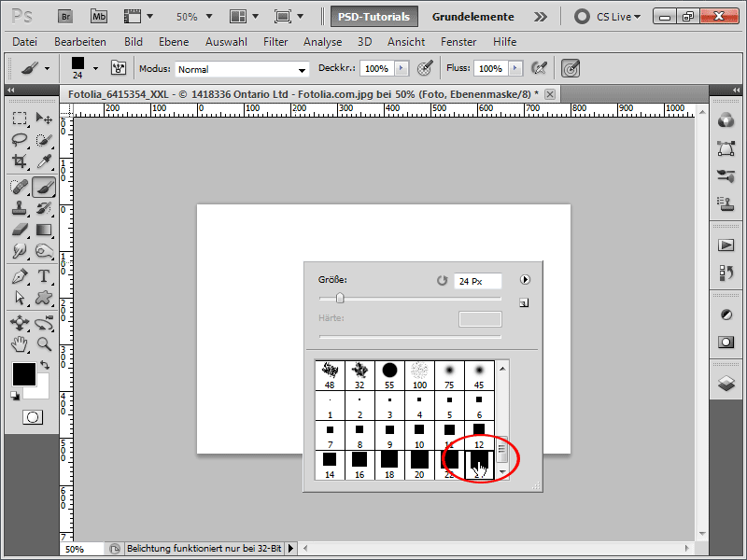Launch Adobe Bridge from Br icon
The image size is (747, 560).
pyautogui.click(x=65, y=17)
